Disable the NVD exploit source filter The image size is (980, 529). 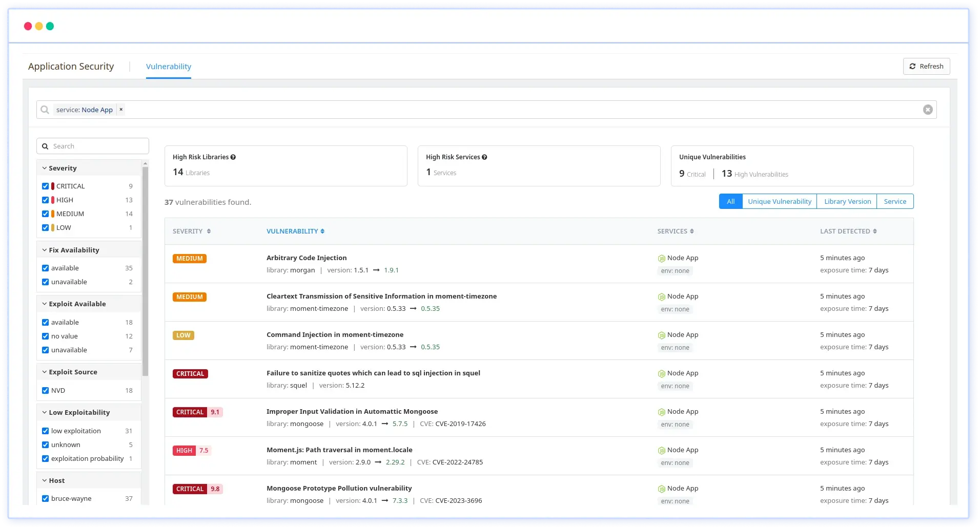point(45,390)
